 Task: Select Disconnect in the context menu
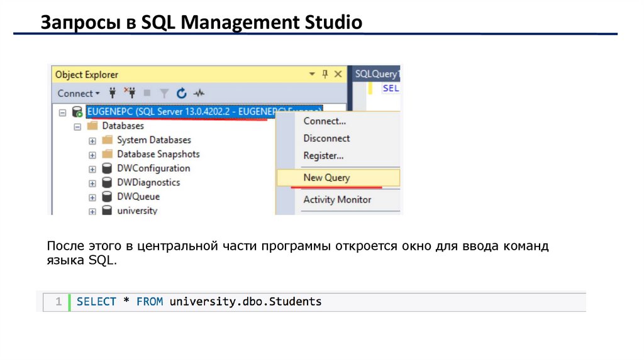[x=326, y=138]
